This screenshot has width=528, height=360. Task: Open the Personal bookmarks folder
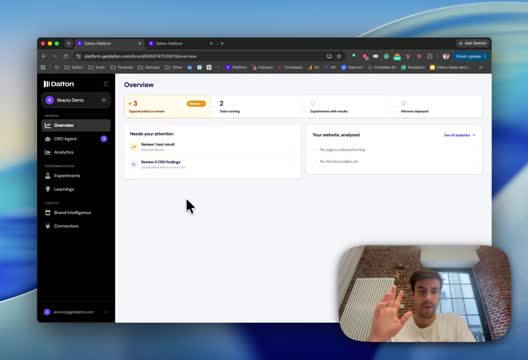click(x=122, y=67)
